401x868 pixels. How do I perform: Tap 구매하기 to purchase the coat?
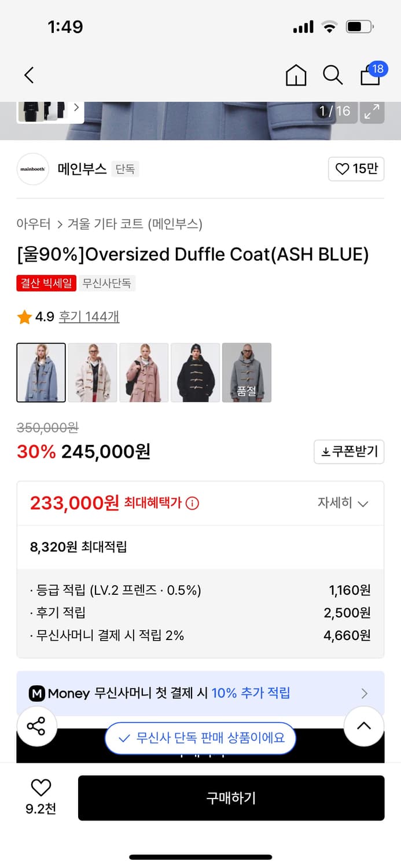tap(231, 797)
